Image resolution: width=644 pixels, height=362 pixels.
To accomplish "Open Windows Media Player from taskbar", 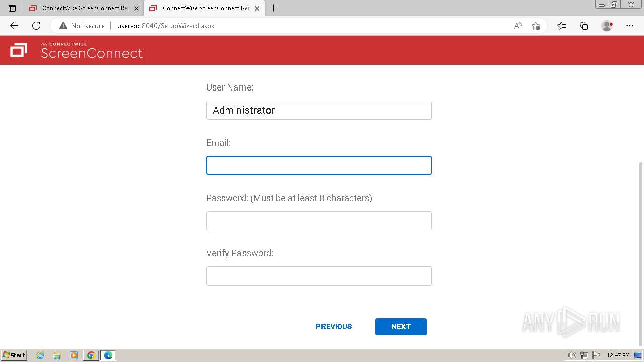I will 74,355.
